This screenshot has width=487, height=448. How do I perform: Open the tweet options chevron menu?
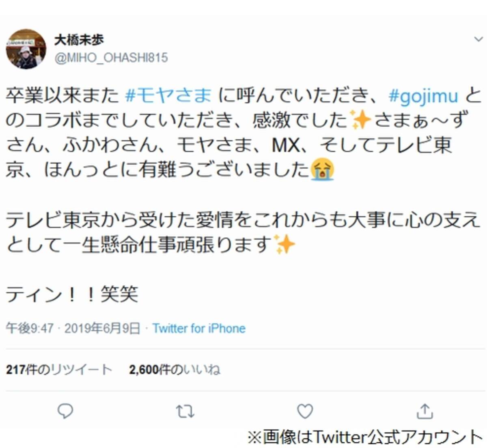pos(478,39)
